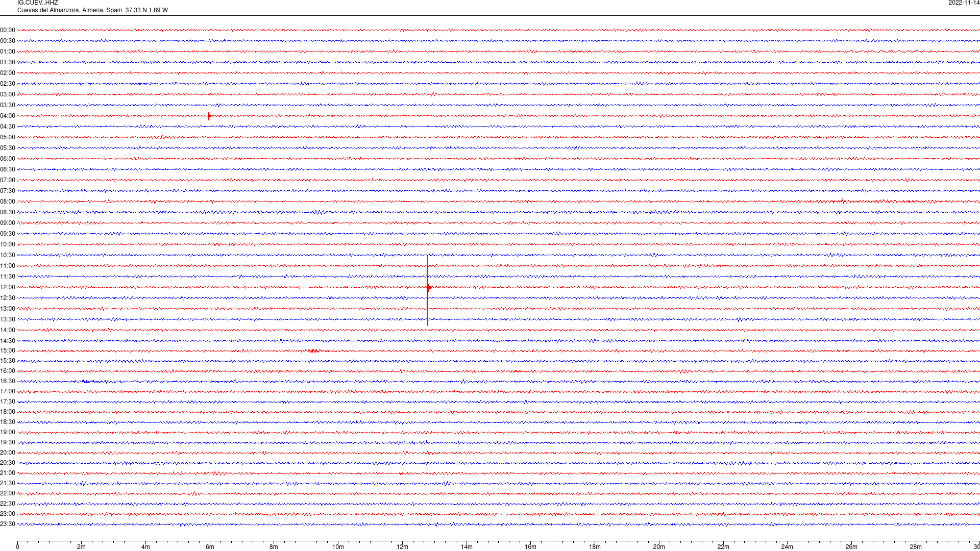Click the 23:00 row time label
Screen dimensions: 980x551
pos(8,514)
